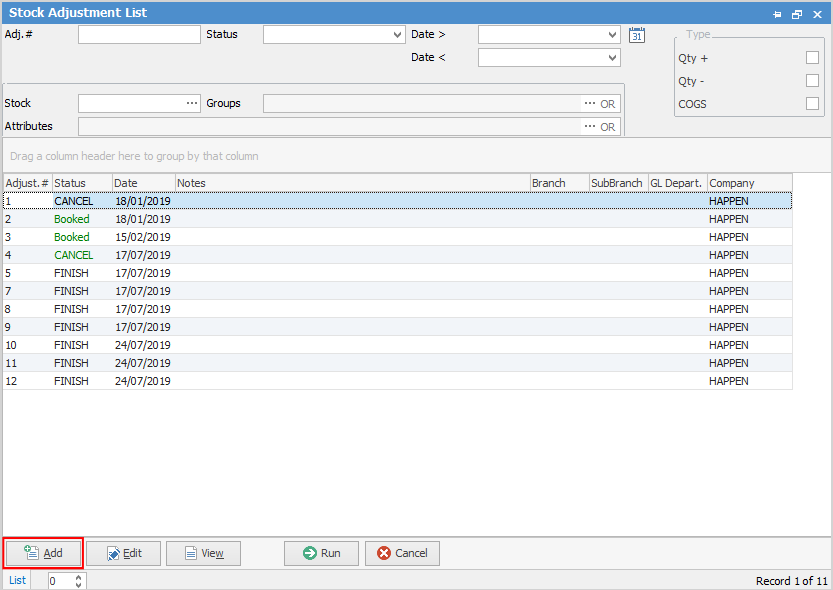Click the View button

click(203, 553)
